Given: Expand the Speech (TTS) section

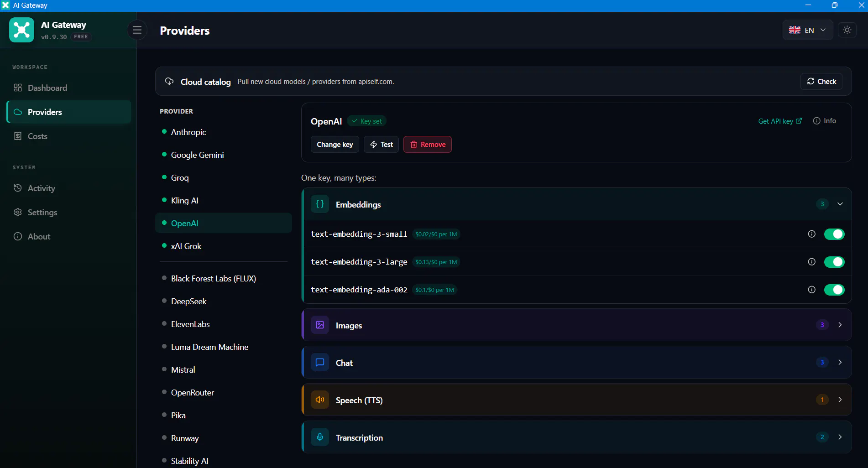Looking at the screenshot, I should (x=576, y=400).
